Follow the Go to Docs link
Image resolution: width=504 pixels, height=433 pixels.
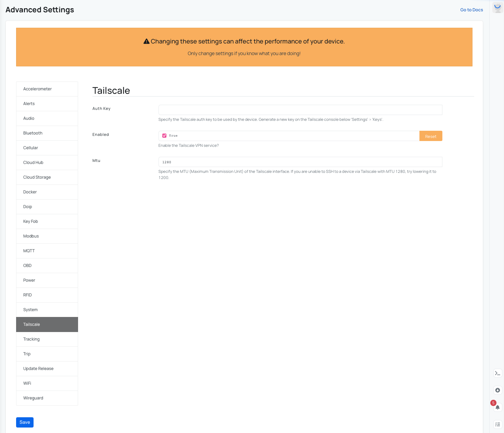(x=471, y=10)
